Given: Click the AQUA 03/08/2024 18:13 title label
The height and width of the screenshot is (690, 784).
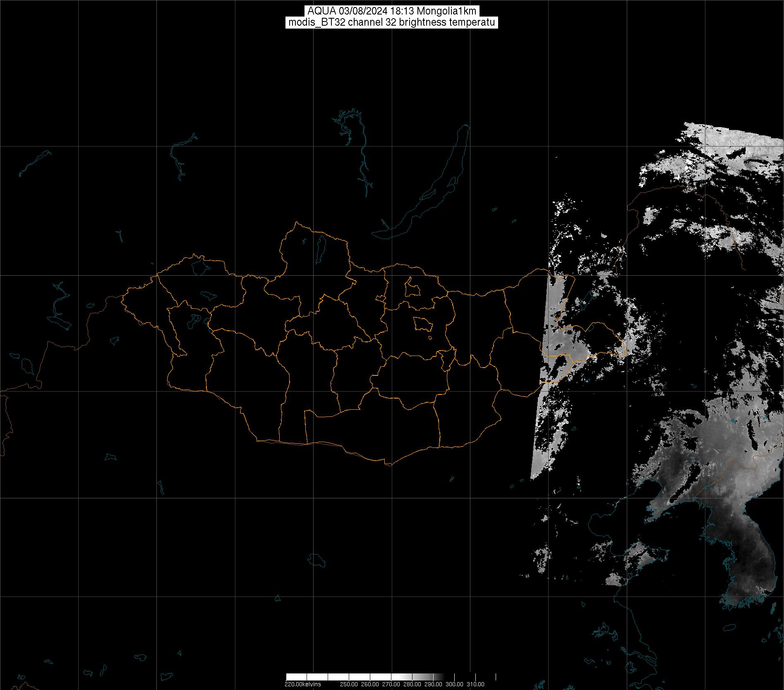Looking at the screenshot, I should (x=391, y=11).
